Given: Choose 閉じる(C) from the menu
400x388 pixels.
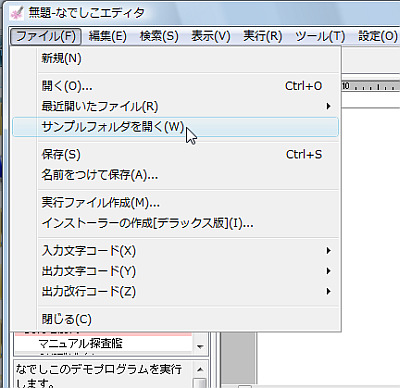Looking at the screenshot, I should click(x=175, y=319).
